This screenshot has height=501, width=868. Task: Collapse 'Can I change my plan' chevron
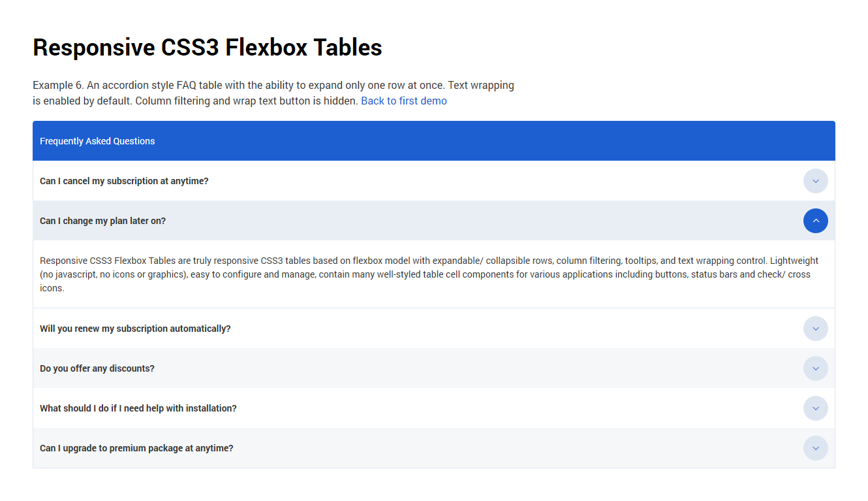815,221
